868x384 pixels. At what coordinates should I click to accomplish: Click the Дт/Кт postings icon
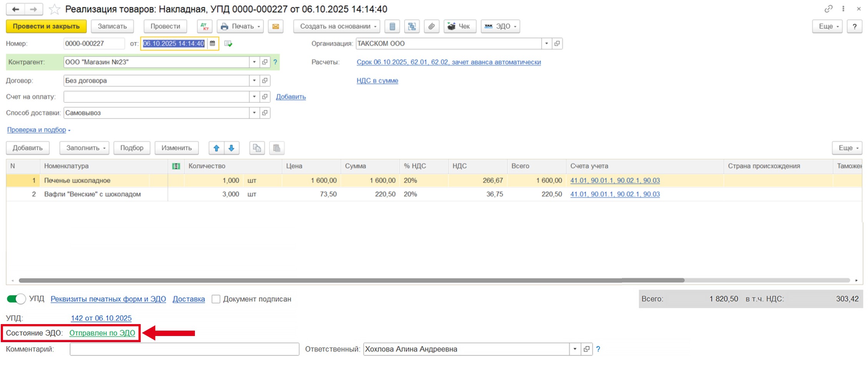coord(205,26)
